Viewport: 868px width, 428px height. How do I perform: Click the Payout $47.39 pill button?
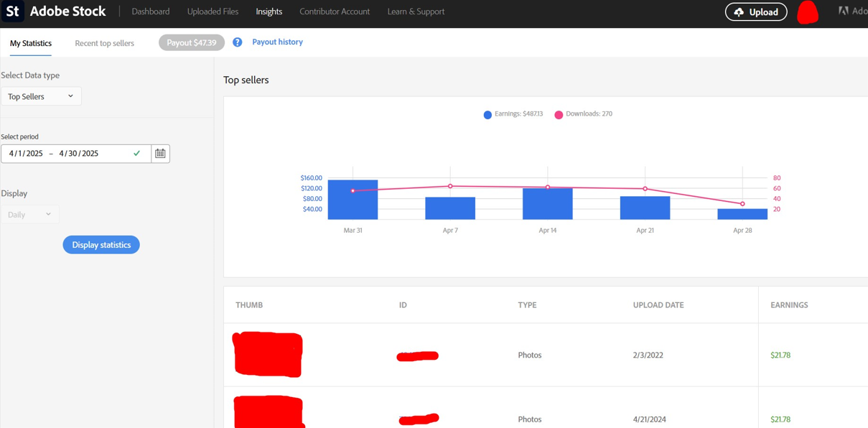pos(192,43)
